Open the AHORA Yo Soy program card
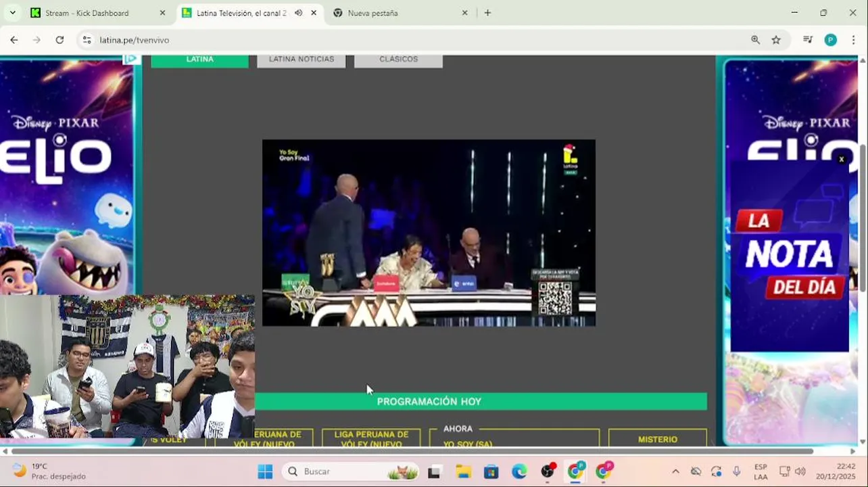This screenshot has height=487, width=868. click(514, 437)
